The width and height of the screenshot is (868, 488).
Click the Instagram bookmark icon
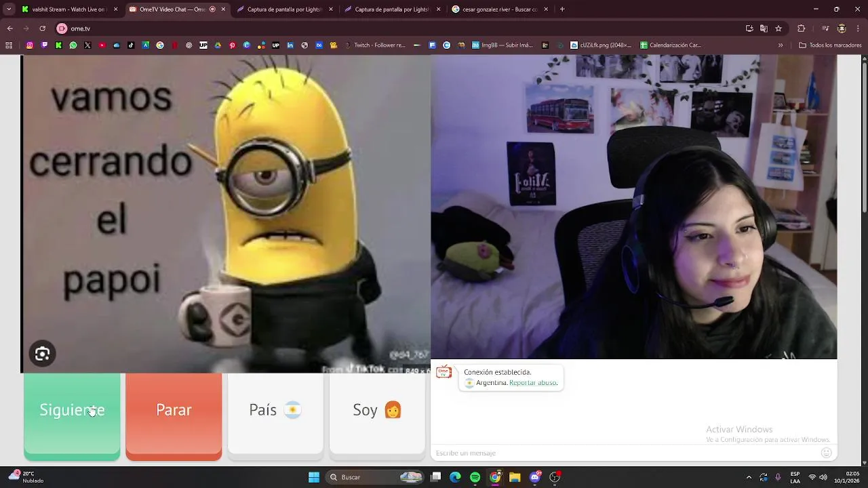pyautogui.click(x=30, y=45)
